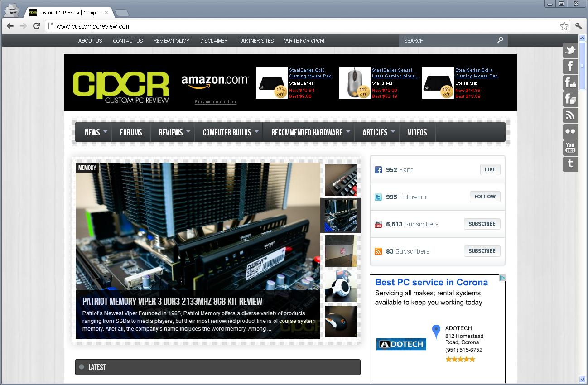
Task: Click the Facebook LIKE button
Action: coord(490,169)
